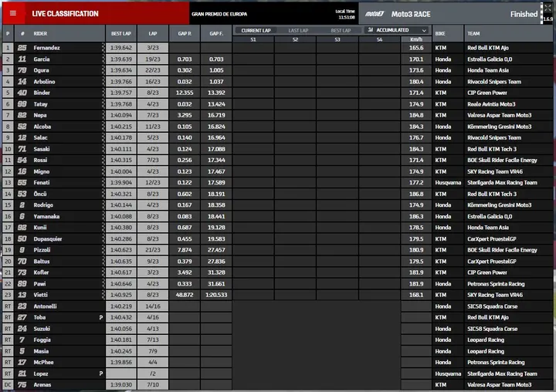Click the Km/h column header
The height and width of the screenshot is (392, 556).
pos(416,39)
